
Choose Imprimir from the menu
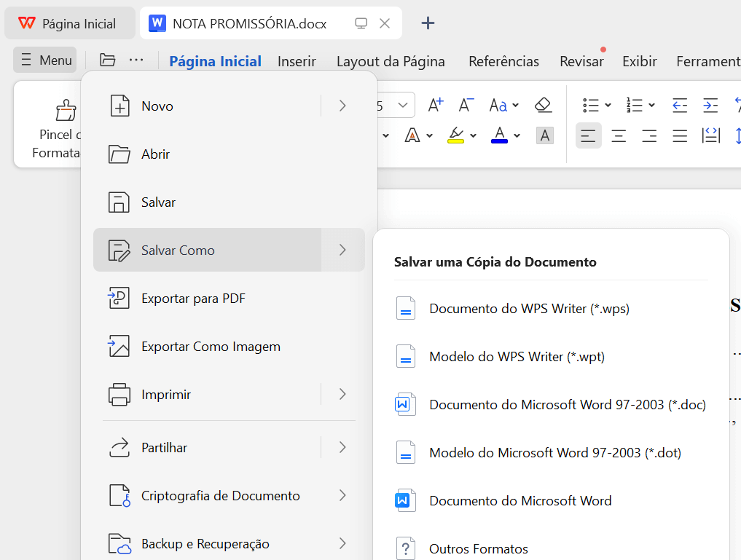click(207, 394)
